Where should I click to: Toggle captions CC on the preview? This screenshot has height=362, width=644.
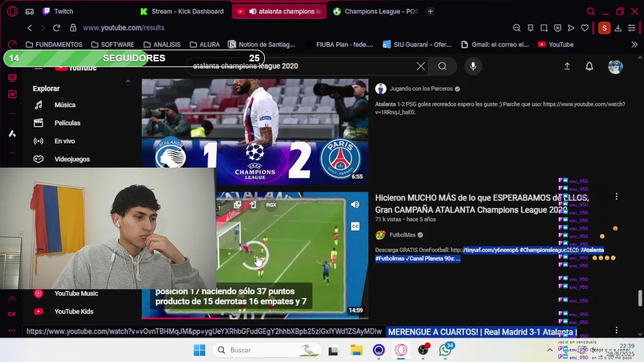pyautogui.click(x=355, y=226)
